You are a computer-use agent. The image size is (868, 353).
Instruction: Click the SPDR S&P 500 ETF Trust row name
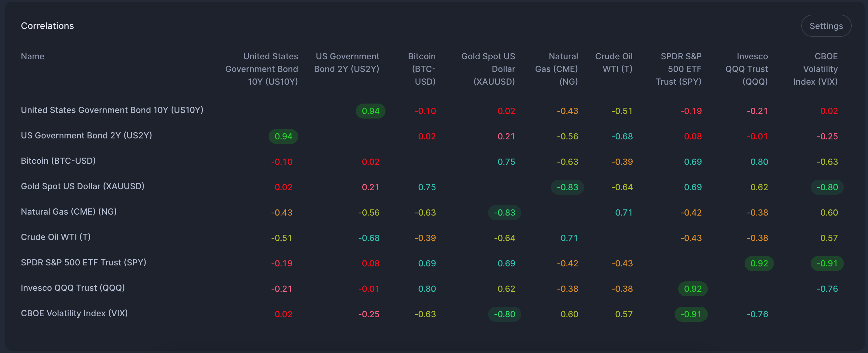84,263
